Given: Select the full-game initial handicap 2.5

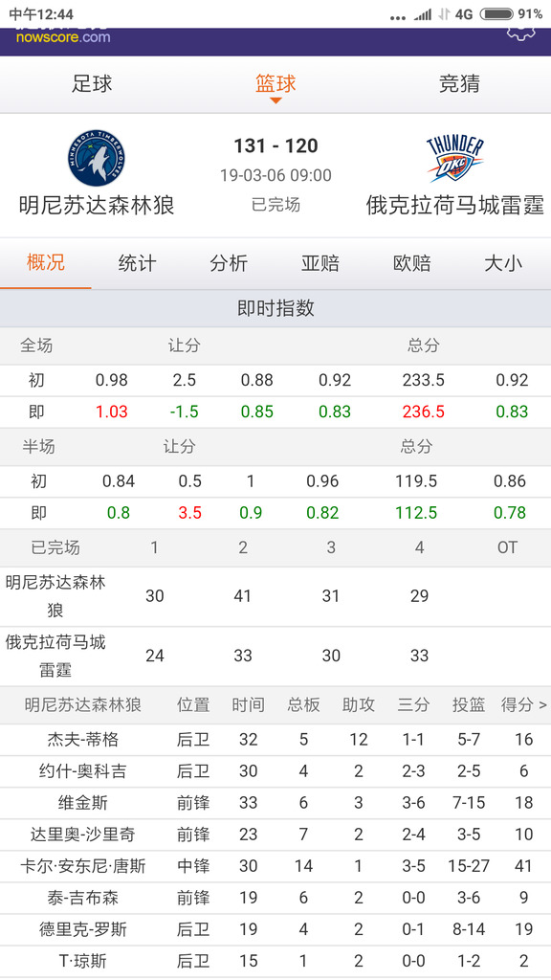Looking at the screenshot, I should (x=185, y=380).
